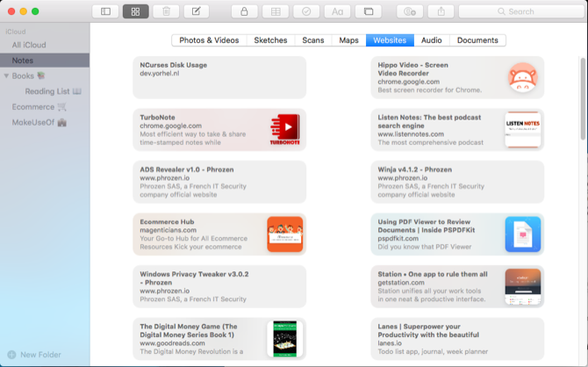Open the Books folder
Viewport: 588px width, 367px height.
pos(45,76)
